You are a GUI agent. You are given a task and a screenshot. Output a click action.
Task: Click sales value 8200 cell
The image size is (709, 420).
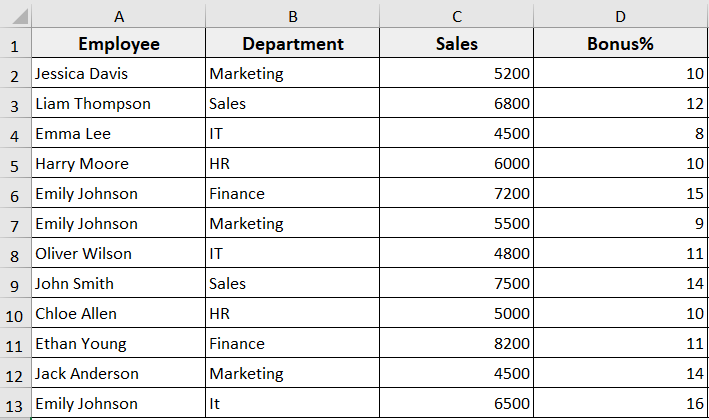point(457,344)
